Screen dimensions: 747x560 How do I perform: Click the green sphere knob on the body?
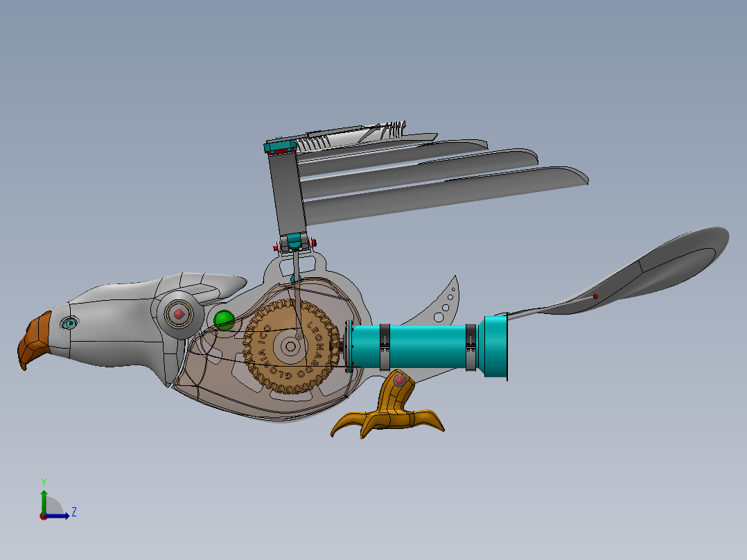pyautogui.click(x=223, y=320)
